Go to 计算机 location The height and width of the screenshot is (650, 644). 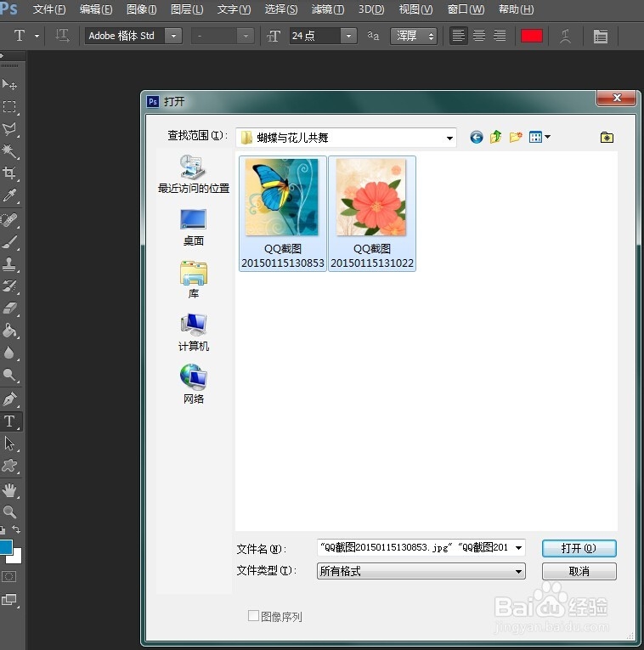click(194, 333)
